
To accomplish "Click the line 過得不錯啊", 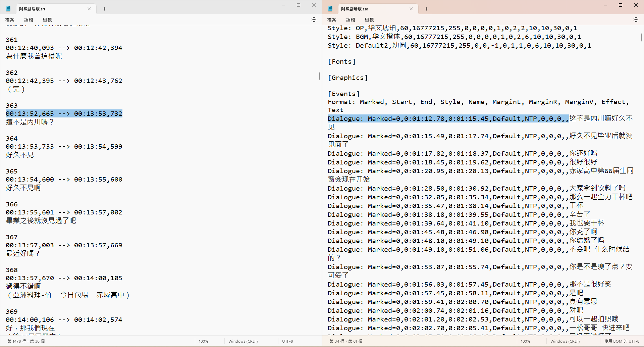I will [x=23, y=286].
